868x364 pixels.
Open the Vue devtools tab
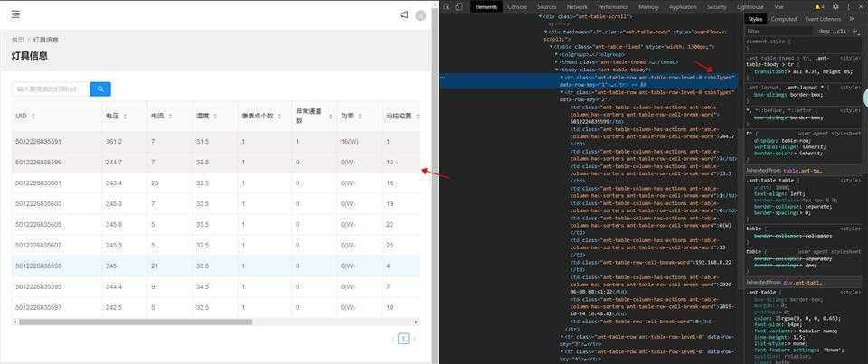778,6
